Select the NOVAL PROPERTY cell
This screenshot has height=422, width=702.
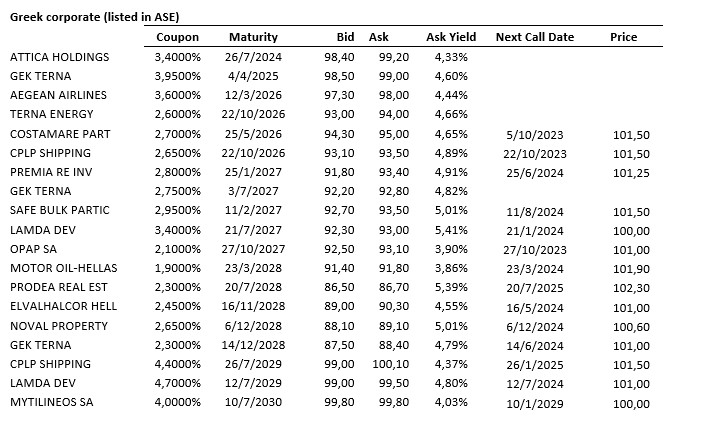(x=58, y=326)
